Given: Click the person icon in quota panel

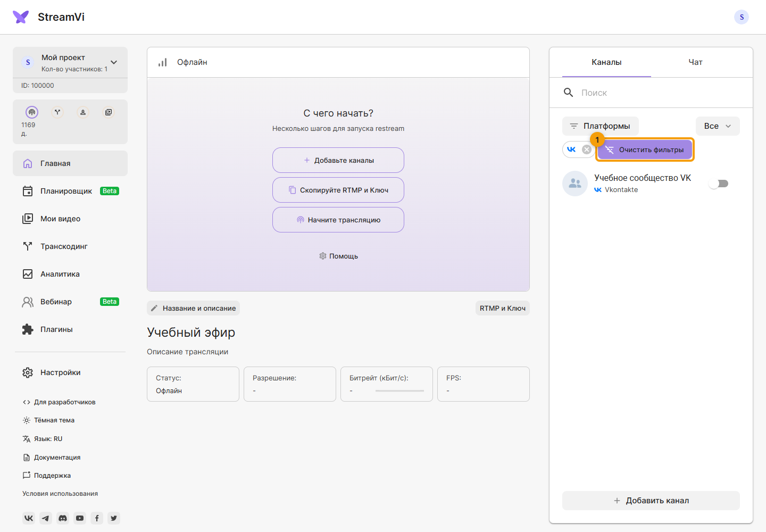Looking at the screenshot, I should point(83,112).
